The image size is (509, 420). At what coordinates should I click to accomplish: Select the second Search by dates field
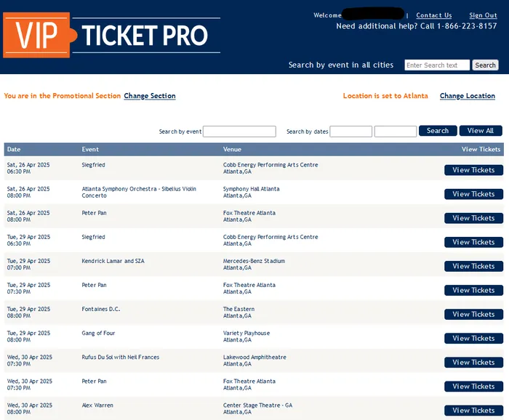pyautogui.click(x=395, y=132)
